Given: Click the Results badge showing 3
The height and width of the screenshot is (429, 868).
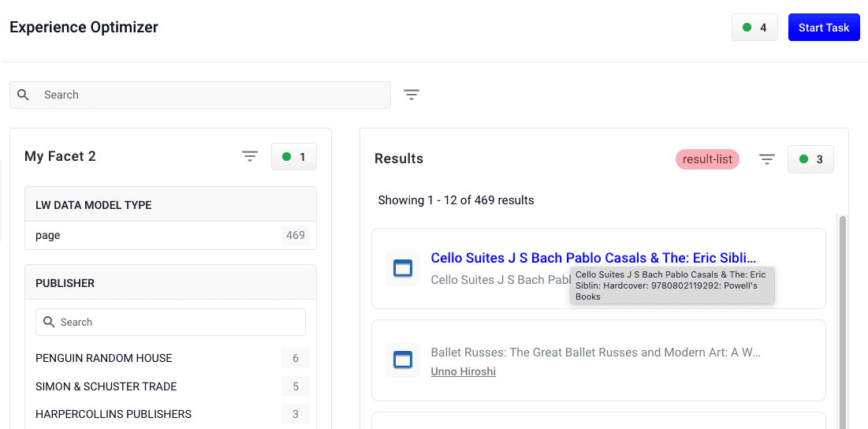Looking at the screenshot, I should [810, 159].
